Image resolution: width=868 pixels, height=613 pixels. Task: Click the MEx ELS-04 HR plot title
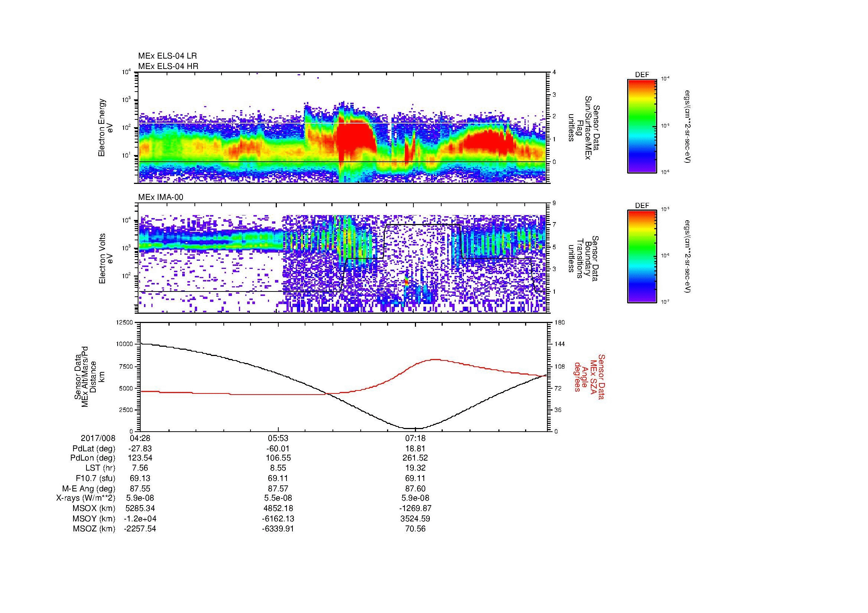point(168,66)
